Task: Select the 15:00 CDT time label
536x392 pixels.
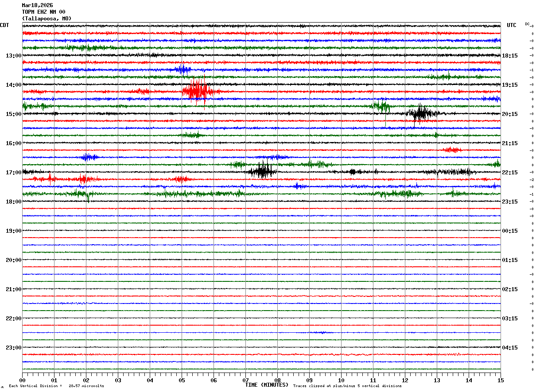Action: pos(14,114)
